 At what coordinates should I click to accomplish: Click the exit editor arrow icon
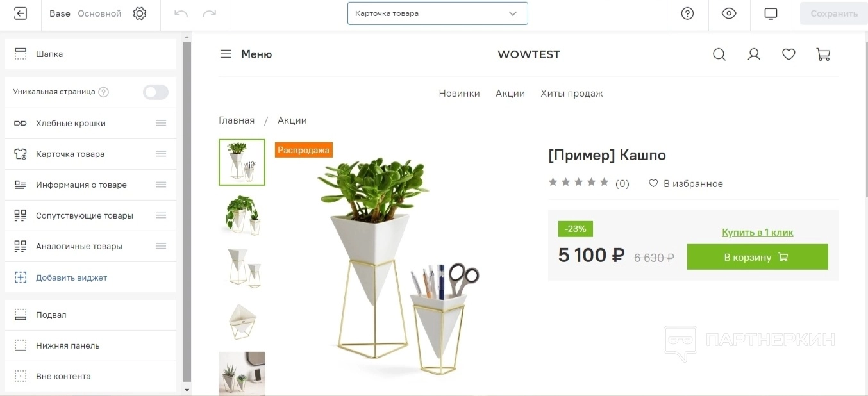(x=21, y=13)
